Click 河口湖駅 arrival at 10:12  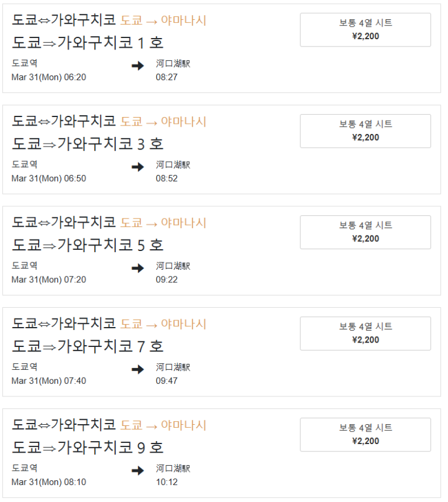(x=172, y=468)
